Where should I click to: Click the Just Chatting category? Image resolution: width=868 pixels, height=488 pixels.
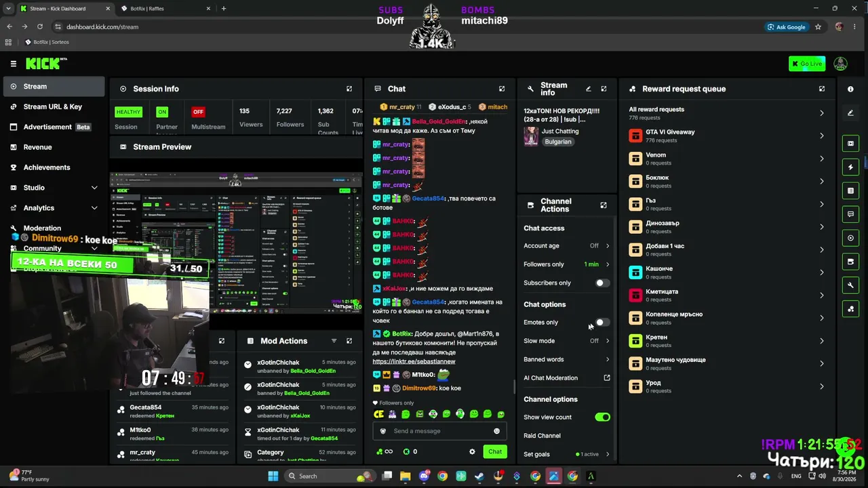click(560, 131)
